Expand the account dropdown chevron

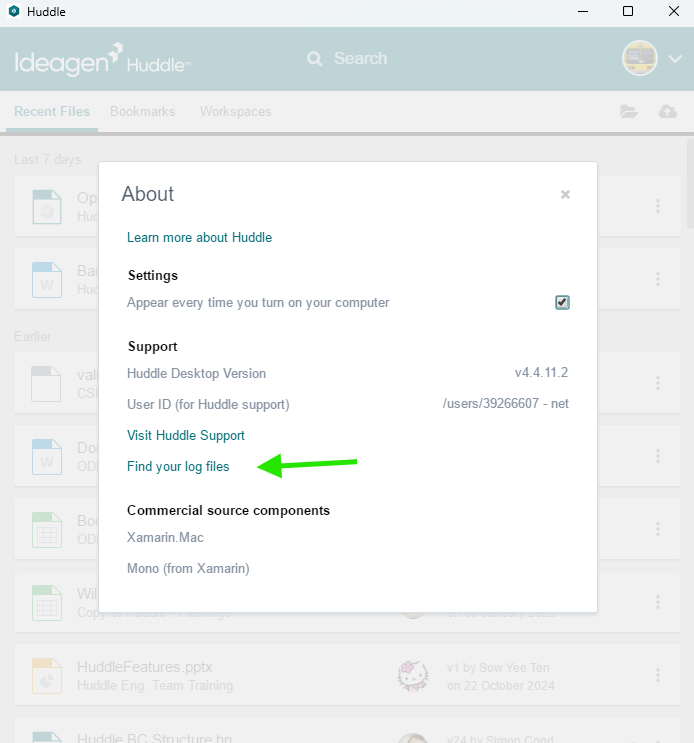[674, 59]
